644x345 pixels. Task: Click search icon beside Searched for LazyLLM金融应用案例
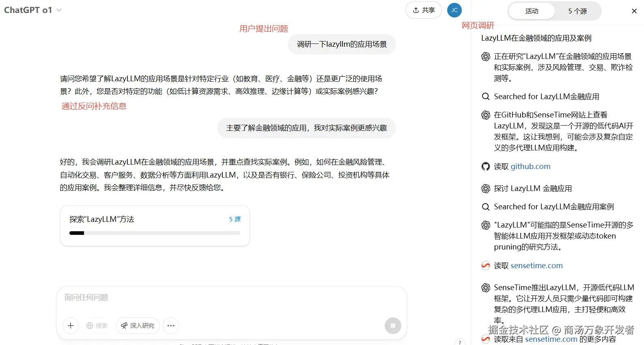[x=486, y=207]
